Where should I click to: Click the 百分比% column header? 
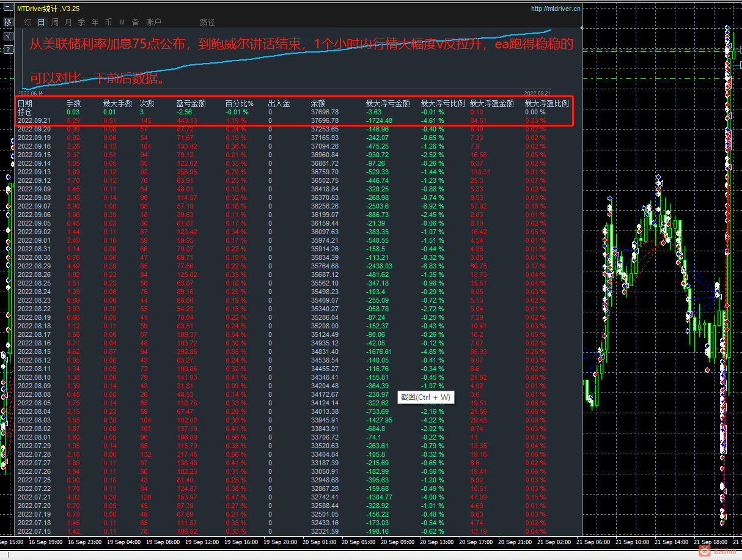click(239, 104)
